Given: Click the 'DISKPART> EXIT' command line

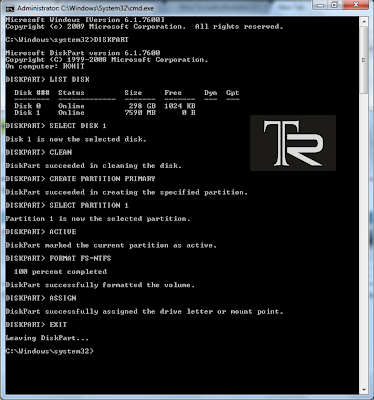Looking at the screenshot, I should click(36, 325).
